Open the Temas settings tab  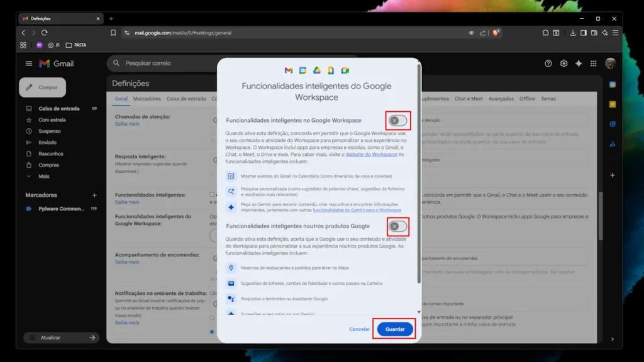pos(548,99)
